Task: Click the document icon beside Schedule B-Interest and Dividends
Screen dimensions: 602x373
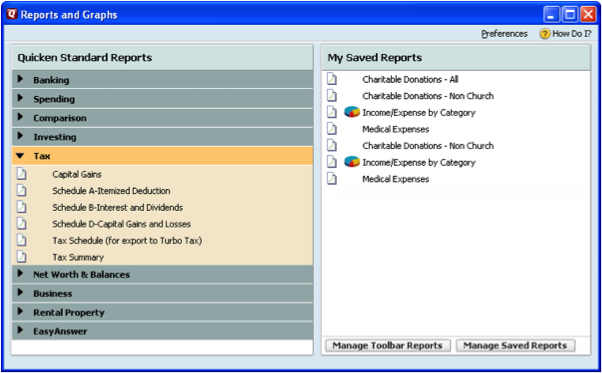Action: click(22, 207)
